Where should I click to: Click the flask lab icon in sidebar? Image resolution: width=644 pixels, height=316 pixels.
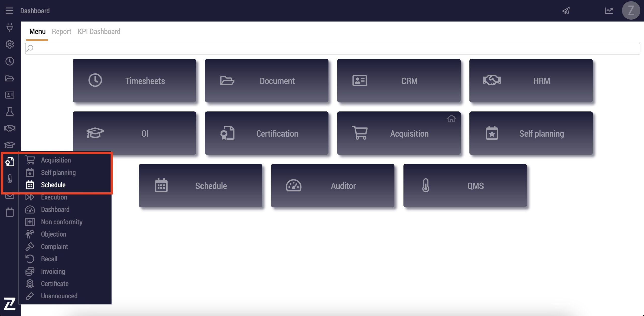pyautogui.click(x=10, y=112)
